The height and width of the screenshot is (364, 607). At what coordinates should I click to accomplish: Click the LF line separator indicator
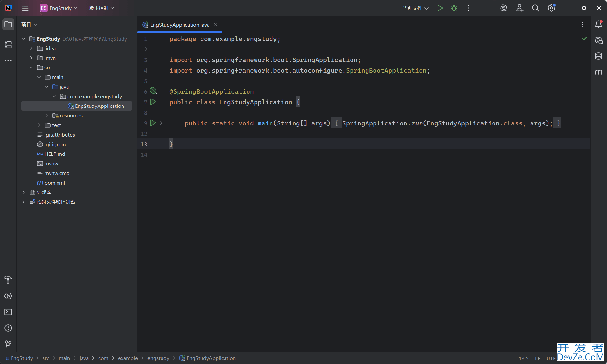538,359
